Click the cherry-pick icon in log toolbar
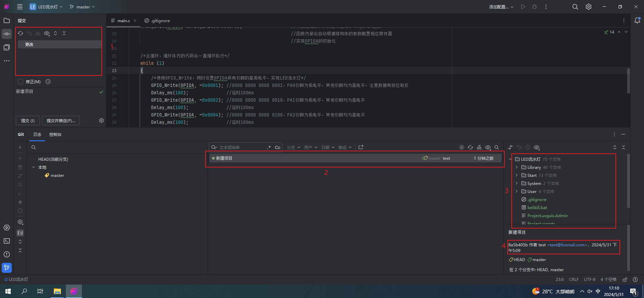The image size is (644, 298). point(479,147)
